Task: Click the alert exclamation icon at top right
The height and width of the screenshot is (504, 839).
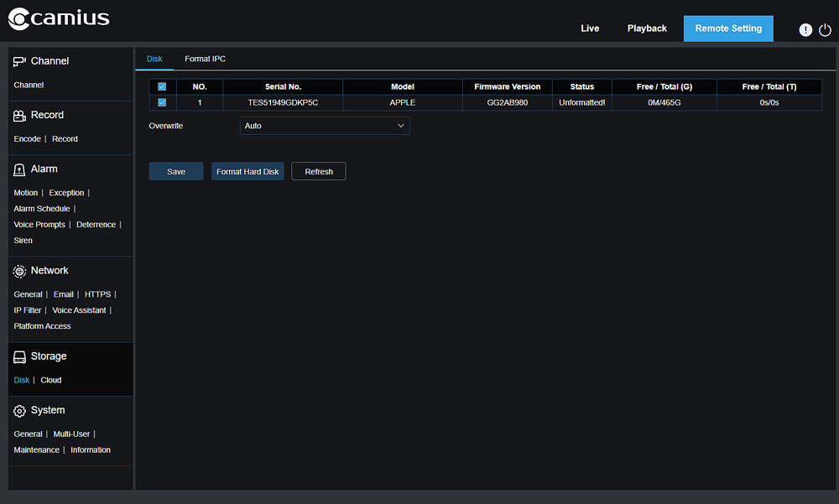Action: click(805, 30)
